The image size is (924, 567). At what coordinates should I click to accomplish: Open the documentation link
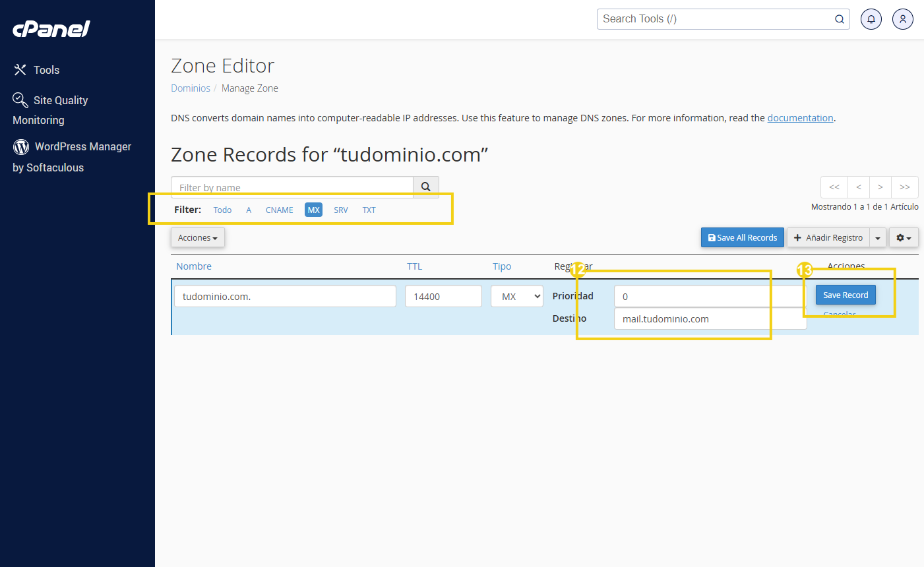pyautogui.click(x=800, y=118)
